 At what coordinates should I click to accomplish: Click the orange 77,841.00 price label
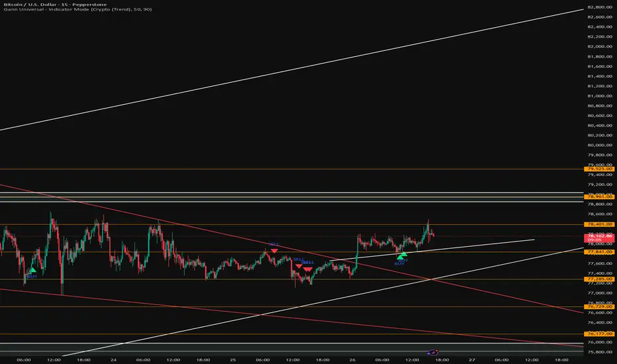click(x=599, y=252)
